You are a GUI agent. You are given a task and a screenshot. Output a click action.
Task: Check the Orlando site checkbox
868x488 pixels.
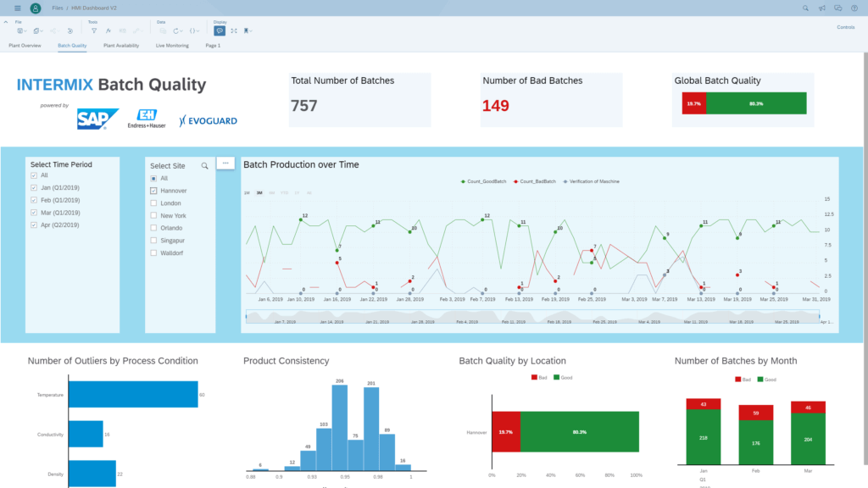click(x=153, y=228)
